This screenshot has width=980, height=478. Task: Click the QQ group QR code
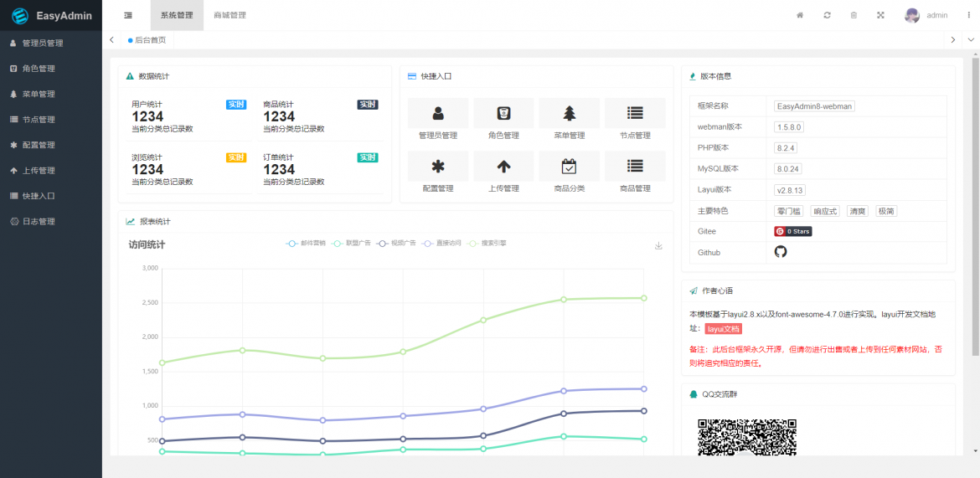click(x=747, y=437)
